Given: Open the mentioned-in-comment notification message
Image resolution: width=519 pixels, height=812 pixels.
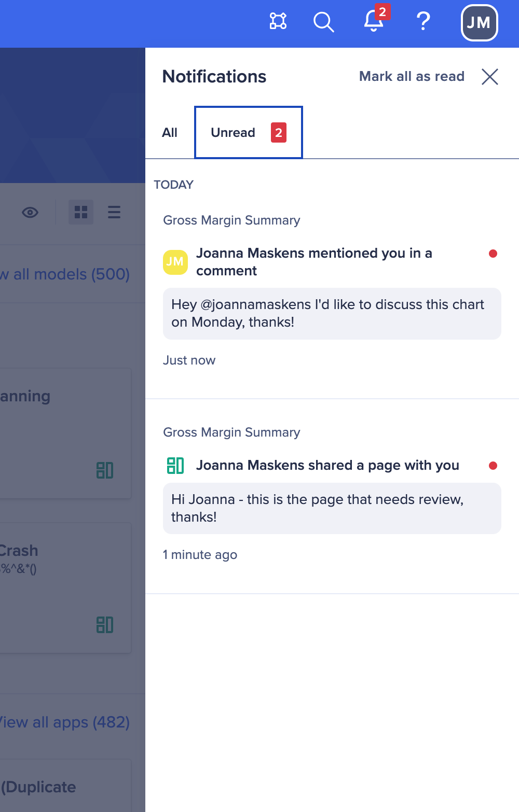Looking at the screenshot, I should click(313, 262).
